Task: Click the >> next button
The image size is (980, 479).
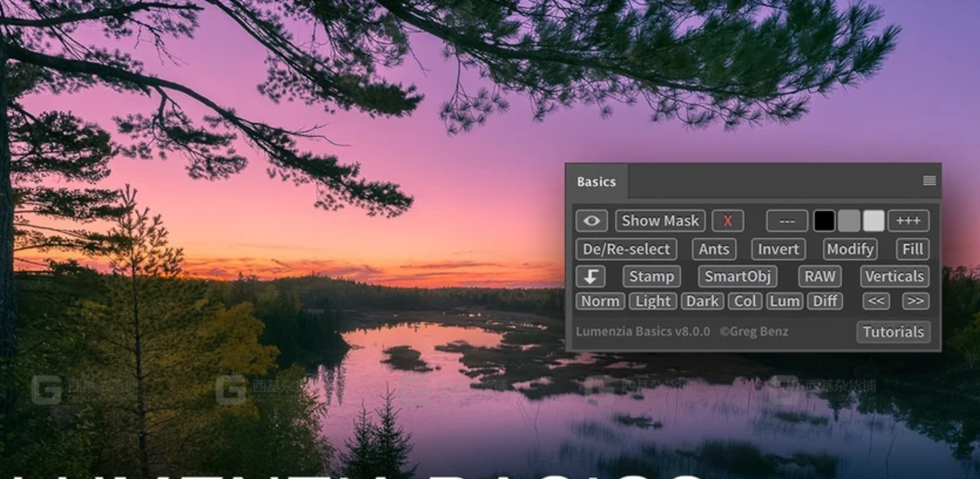Action: tap(916, 301)
